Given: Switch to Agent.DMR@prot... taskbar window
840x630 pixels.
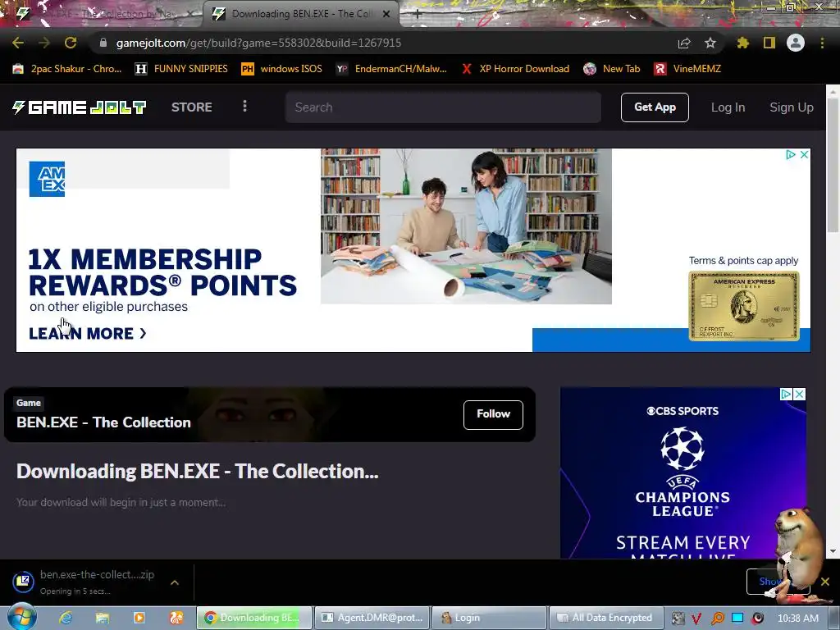Looking at the screenshot, I should [372, 618].
